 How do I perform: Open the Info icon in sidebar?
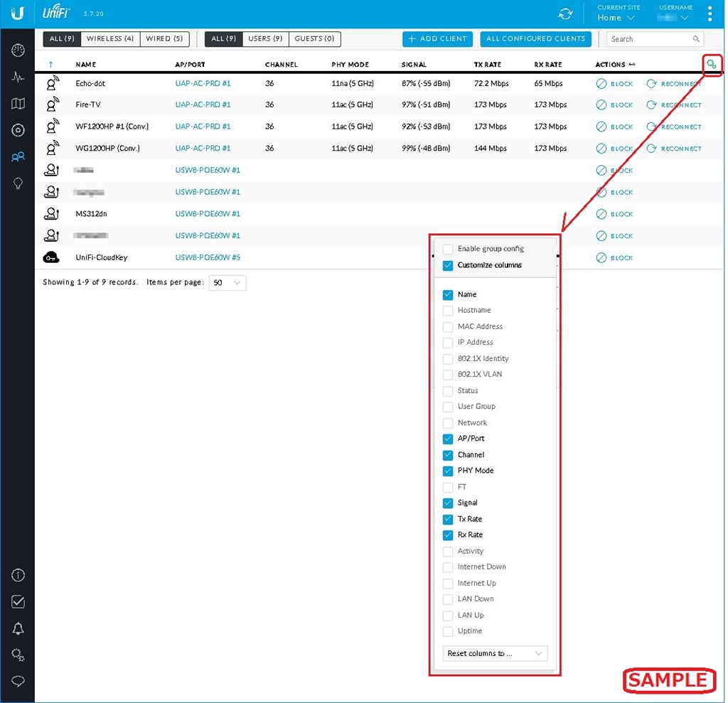[18, 575]
